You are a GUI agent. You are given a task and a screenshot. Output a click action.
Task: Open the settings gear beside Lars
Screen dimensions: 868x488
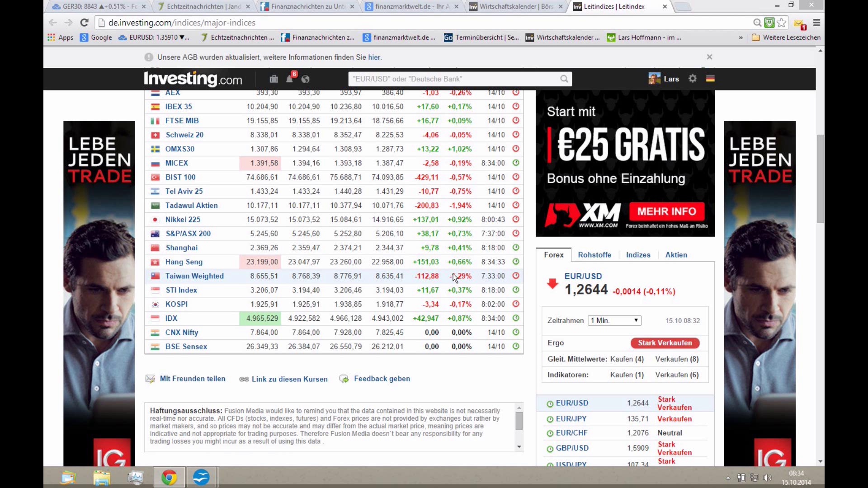pos(693,79)
